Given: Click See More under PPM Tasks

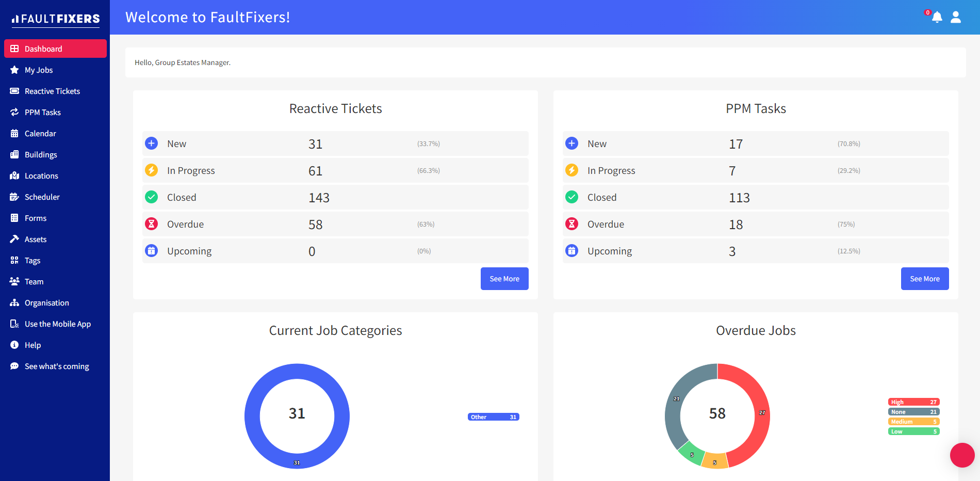Looking at the screenshot, I should 924,278.
